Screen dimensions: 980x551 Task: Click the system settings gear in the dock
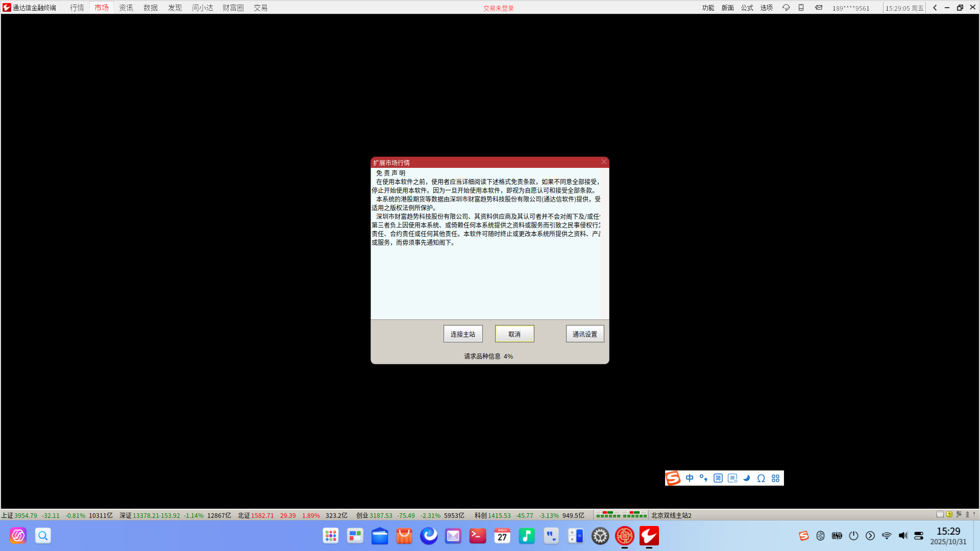coord(600,536)
